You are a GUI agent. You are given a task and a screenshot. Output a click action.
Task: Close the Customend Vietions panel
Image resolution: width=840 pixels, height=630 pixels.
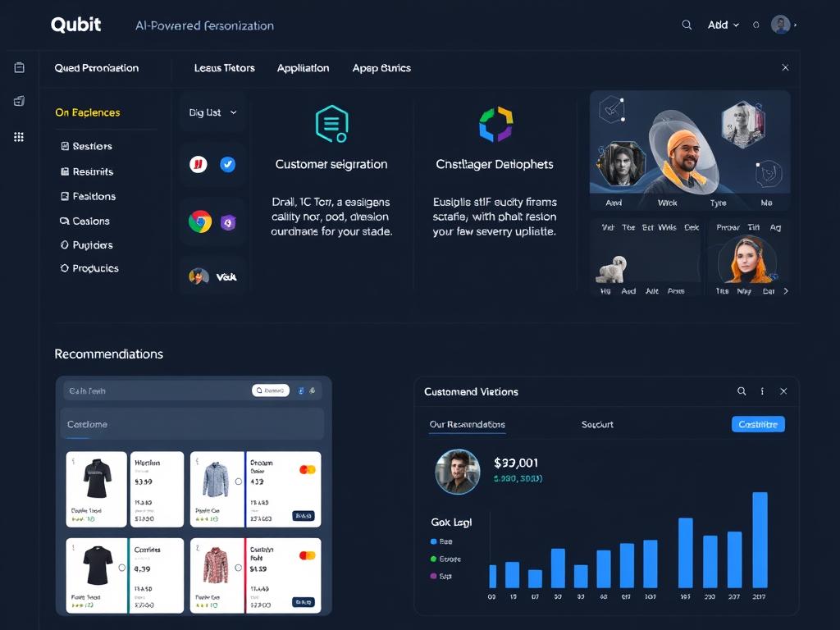tap(783, 391)
